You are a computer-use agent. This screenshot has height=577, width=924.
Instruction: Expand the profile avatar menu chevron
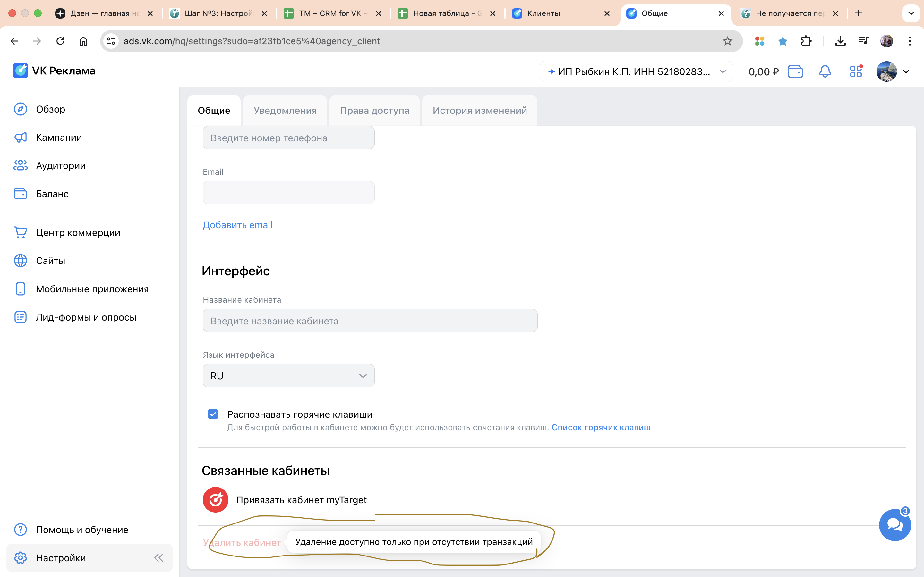pyautogui.click(x=906, y=71)
